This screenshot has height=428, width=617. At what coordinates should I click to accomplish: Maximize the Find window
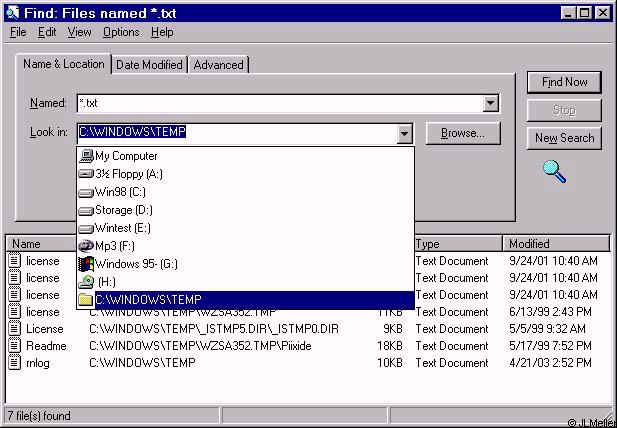point(585,13)
